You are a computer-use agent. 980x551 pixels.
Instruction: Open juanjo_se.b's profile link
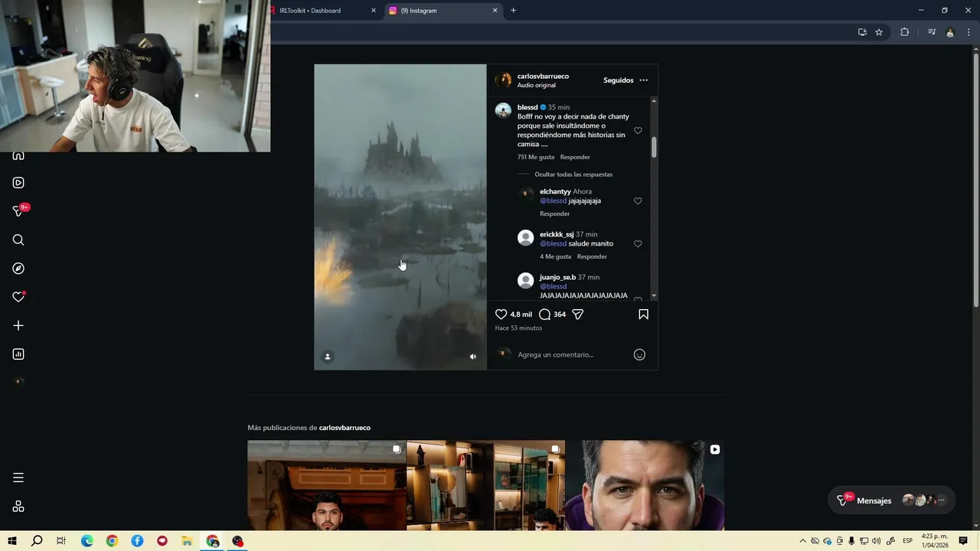click(557, 277)
